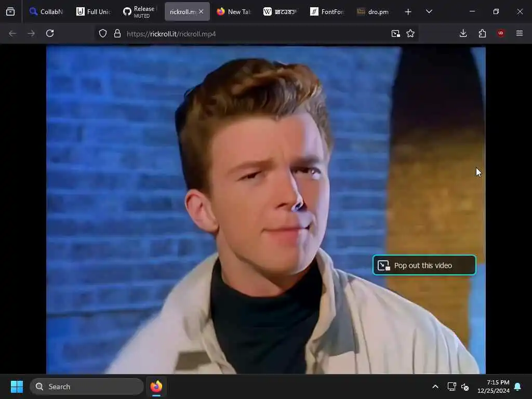
Task: Reload the current page
Action: pyautogui.click(x=50, y=33)
